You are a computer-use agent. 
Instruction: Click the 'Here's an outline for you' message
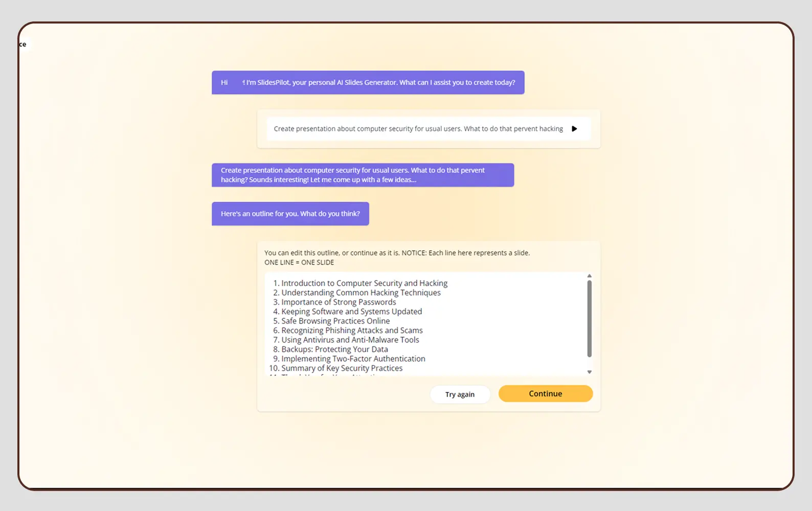(290, 214)
